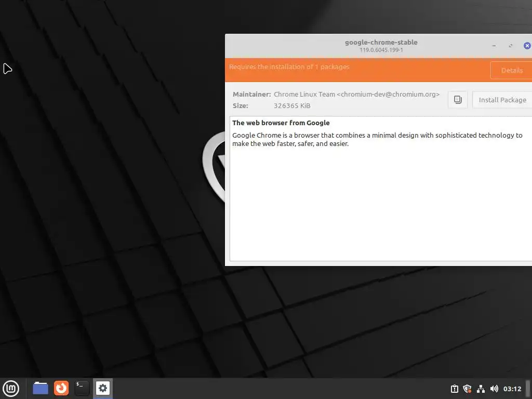
Task: Select the package installer taskbar entry
Action: tap(103, 388)
